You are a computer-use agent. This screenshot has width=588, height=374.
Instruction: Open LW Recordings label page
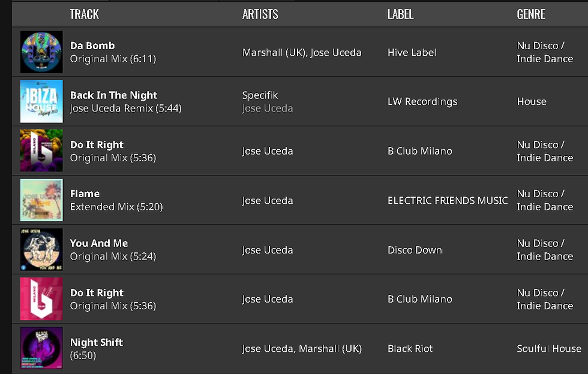[x=422, y=101]
